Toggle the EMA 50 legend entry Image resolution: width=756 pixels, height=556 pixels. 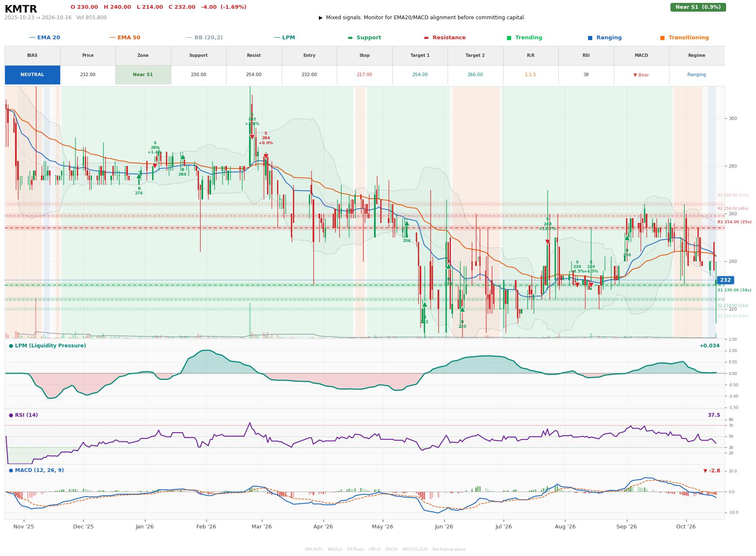pos(125,38)
